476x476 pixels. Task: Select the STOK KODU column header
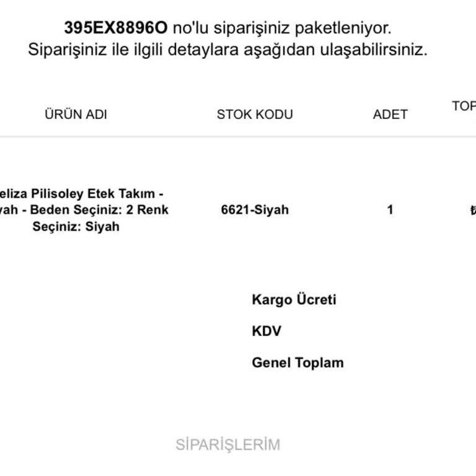tap(255, 114)
